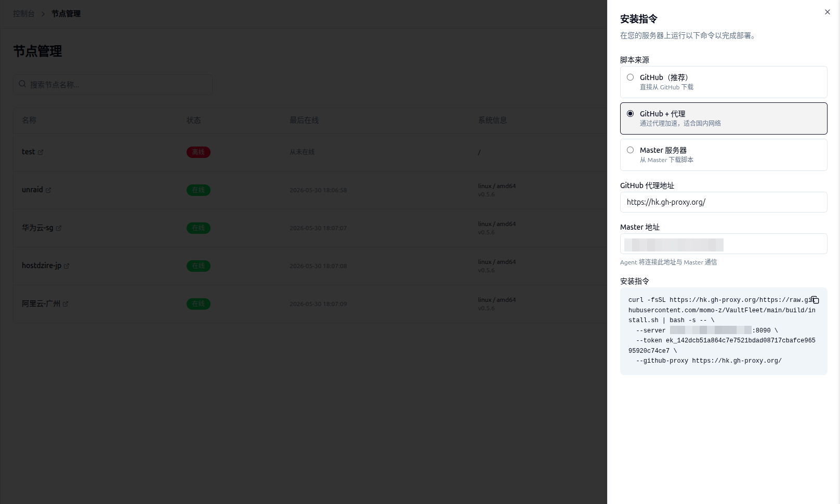Click the 从未在线 text in test row
Screen dimensions: 840x504
pos(302,152)
